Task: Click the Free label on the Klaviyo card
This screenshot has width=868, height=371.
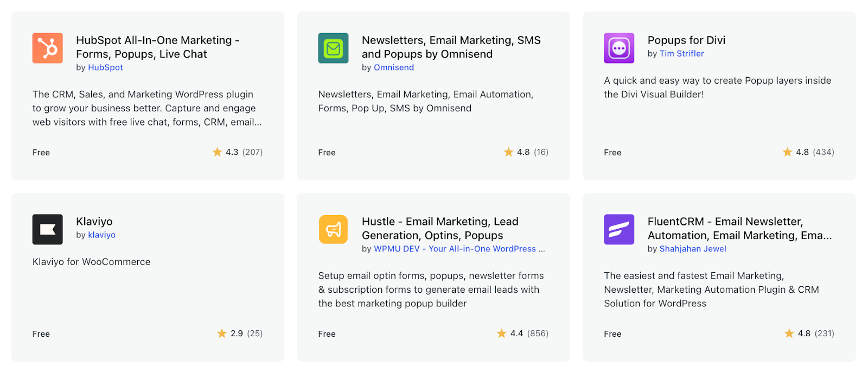Action: 41,334
